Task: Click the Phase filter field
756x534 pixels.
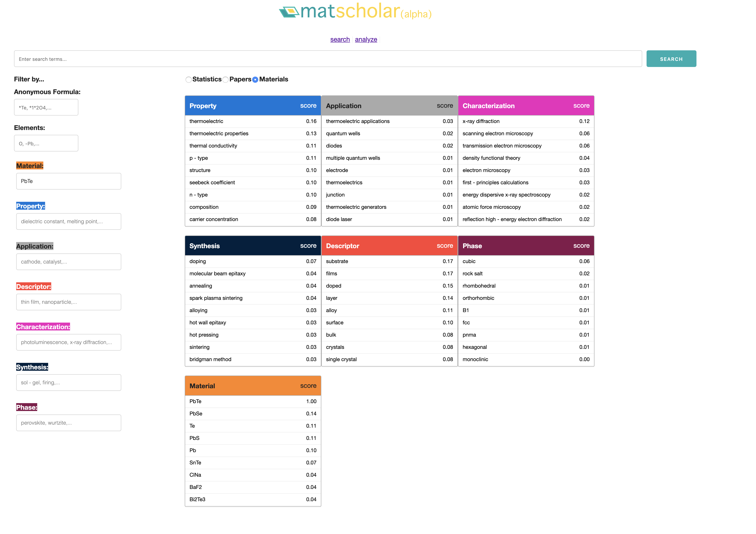Action: 68,423
